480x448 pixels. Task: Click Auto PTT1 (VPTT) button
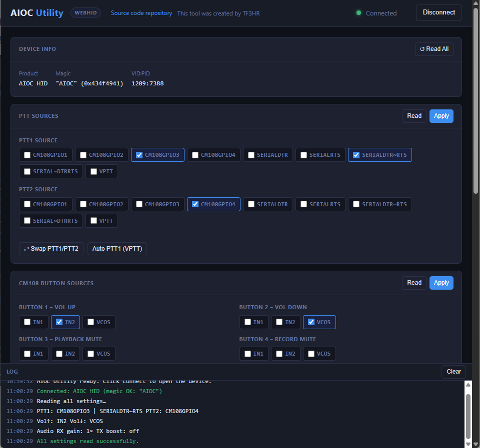pos(117,249)
